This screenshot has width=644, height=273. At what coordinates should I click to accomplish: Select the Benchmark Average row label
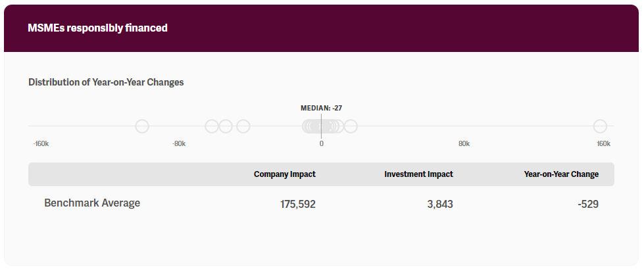(92, 203)
